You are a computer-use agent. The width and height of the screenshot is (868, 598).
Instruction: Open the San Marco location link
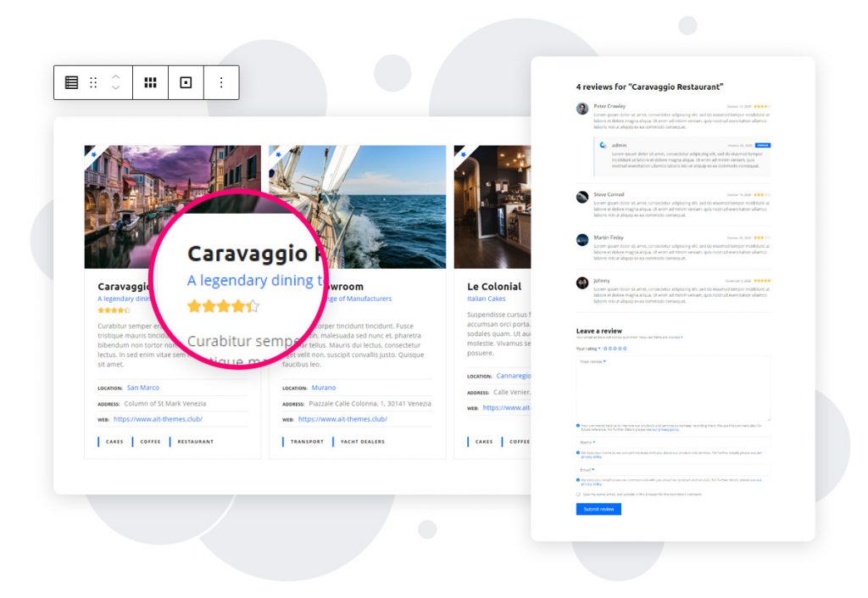(142, 388)
